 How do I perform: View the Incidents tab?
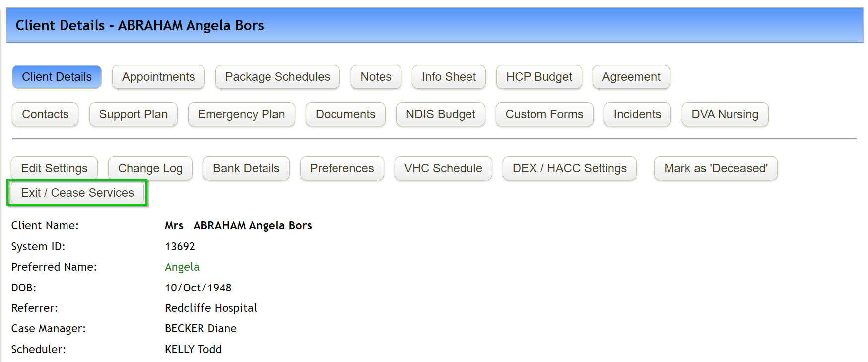(637, 114)
